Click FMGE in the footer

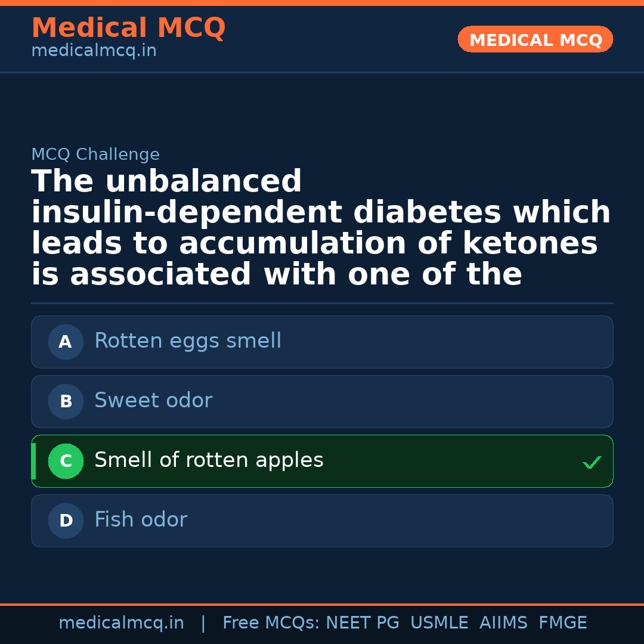[x=562, y=623]
